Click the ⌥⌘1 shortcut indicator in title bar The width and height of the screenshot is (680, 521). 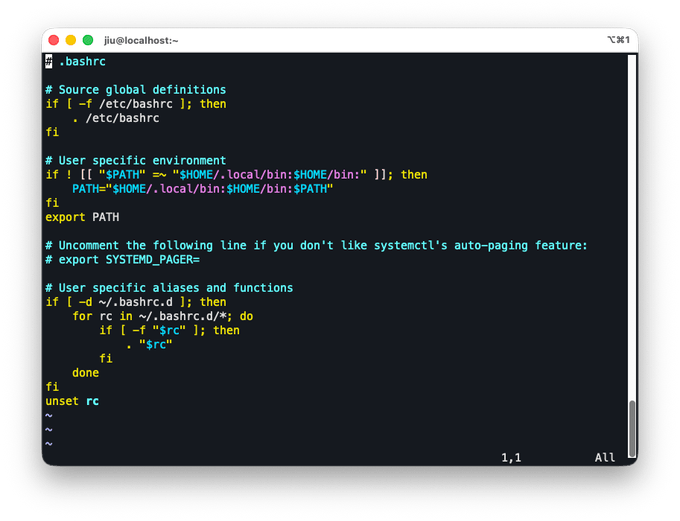(x=618, y=40)
